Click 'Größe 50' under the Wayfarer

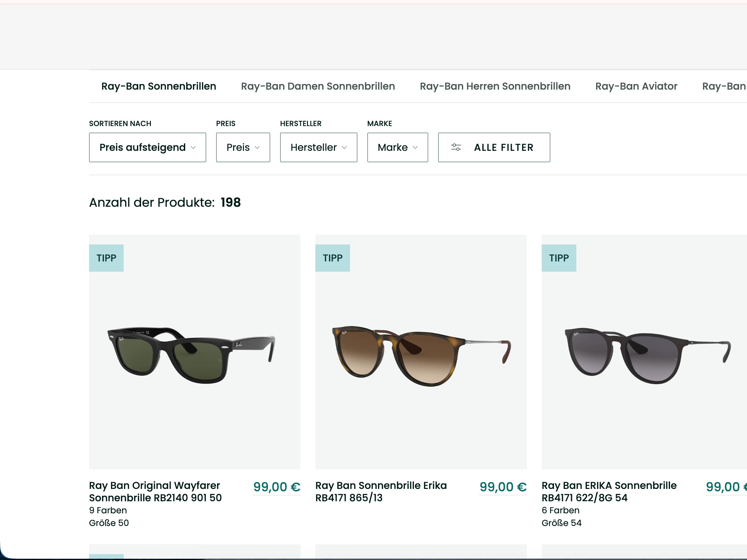point(109,523)
